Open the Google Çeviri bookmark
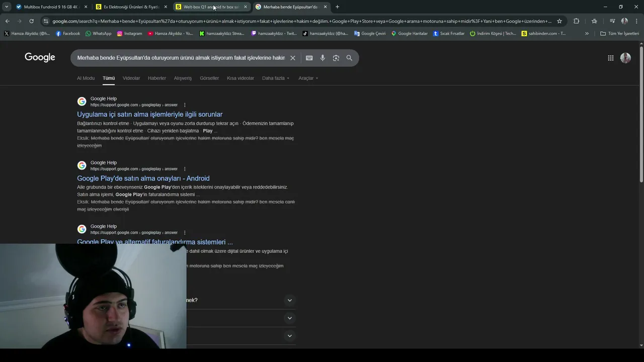 pos(370,34)
